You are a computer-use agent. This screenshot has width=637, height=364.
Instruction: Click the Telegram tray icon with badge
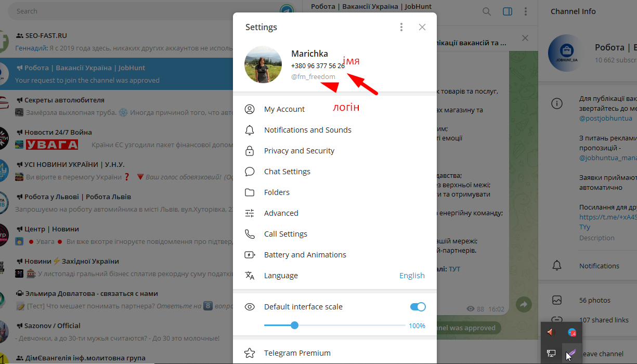pyautogui.click(x=572, y=332)
